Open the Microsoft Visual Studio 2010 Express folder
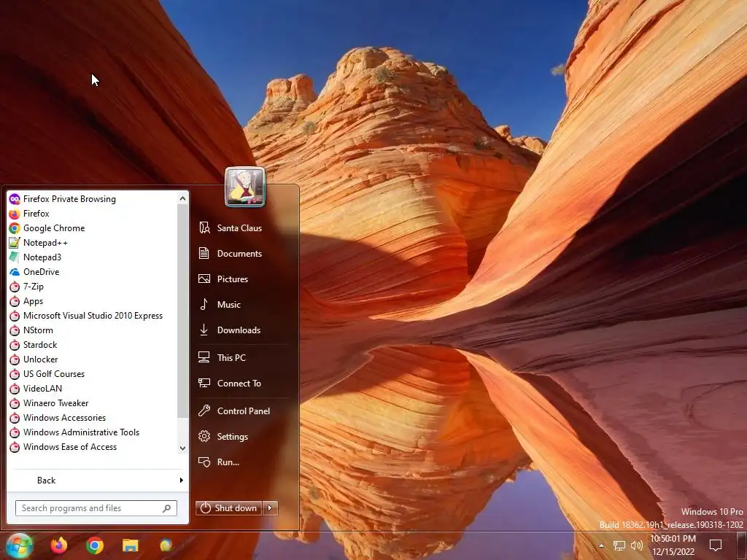Viewport: 747px width, 560px height. (x=92, y=316)
